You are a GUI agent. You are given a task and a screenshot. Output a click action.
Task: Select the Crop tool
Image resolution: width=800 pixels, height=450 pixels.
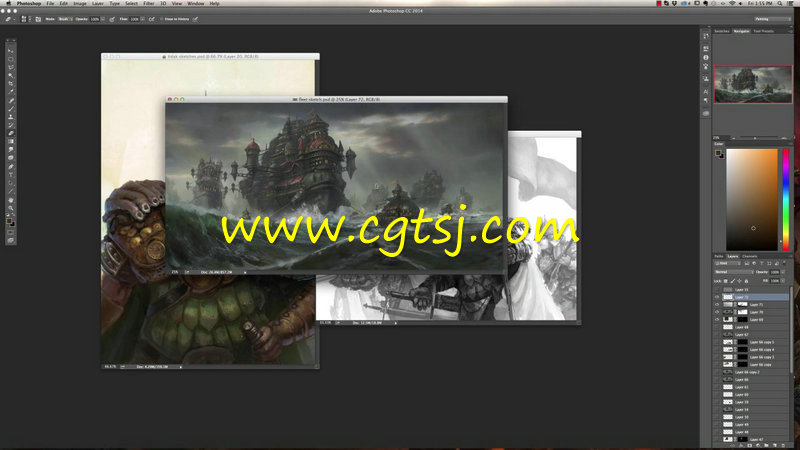tap(11, 84)
